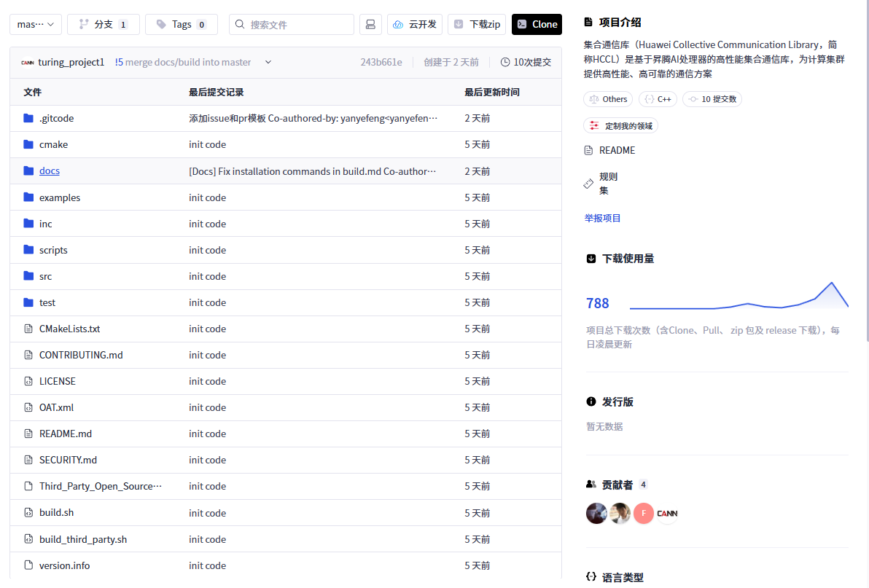Image resolution: width=869 pixels, height=588 pixels.
Task: Click the last commit record column header
Action: (216, 92)
